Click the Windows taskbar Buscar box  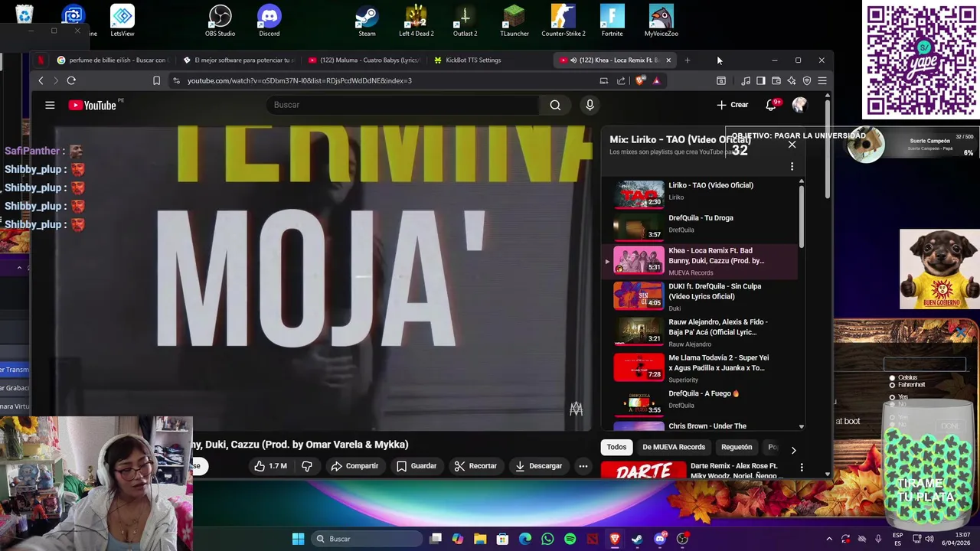[x=367, y=539]
